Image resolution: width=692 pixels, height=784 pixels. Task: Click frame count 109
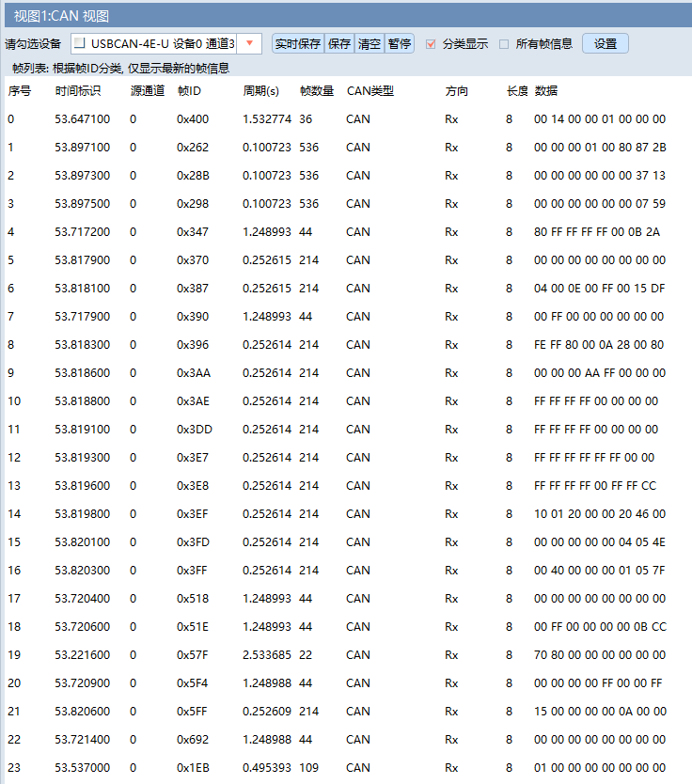tap(308, 767)
